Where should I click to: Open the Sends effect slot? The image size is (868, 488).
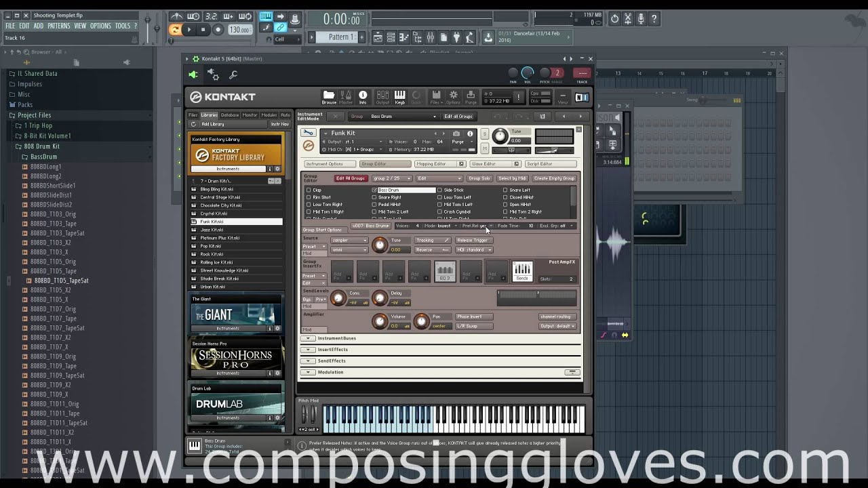click(522, 271)
